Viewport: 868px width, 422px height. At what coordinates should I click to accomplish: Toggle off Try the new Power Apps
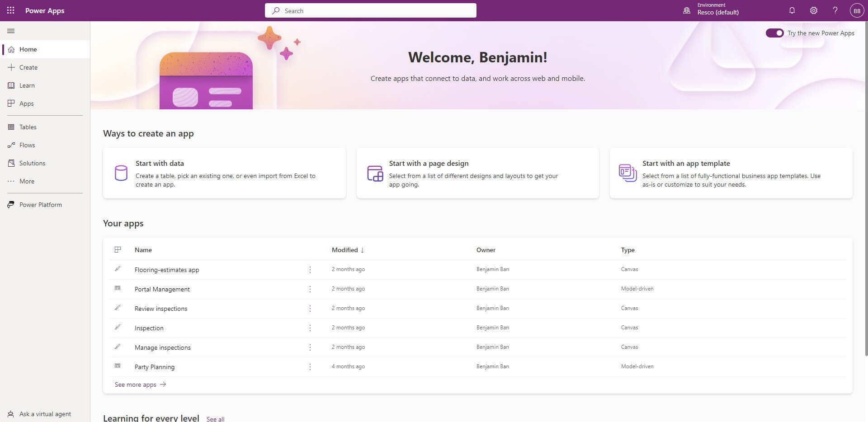[x=774, y=33]
